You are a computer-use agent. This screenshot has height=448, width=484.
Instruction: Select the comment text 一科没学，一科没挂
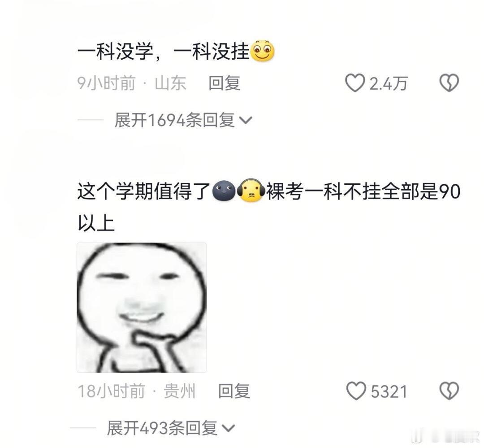tap(163, 51)
